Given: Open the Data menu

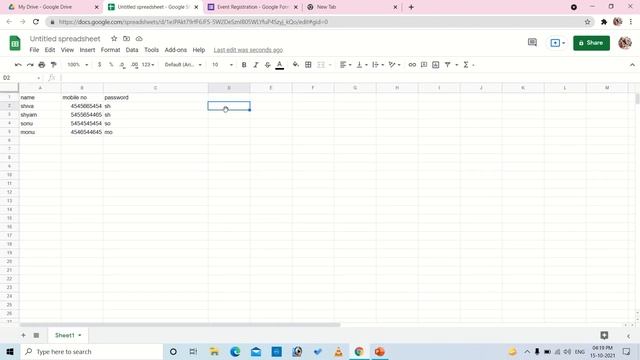Looking at the screenshot, I should click(x=132, y=50).
